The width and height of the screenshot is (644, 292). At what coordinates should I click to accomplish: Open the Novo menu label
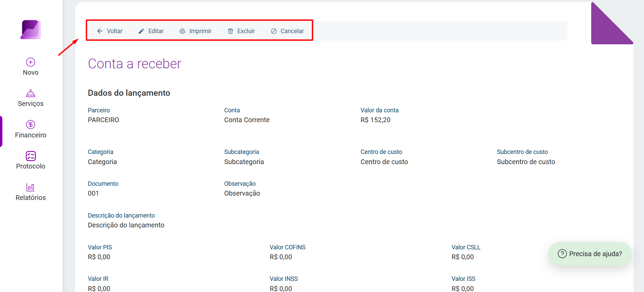[x=31, y=72]
